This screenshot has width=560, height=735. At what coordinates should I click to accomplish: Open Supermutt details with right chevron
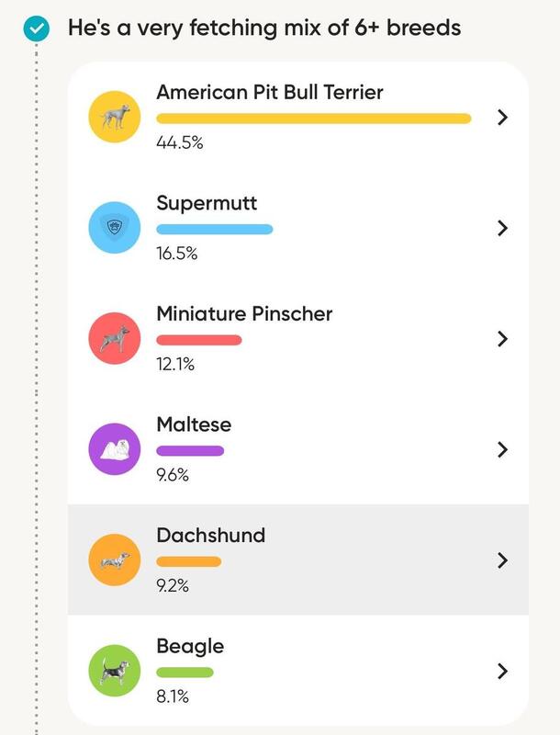502,228
